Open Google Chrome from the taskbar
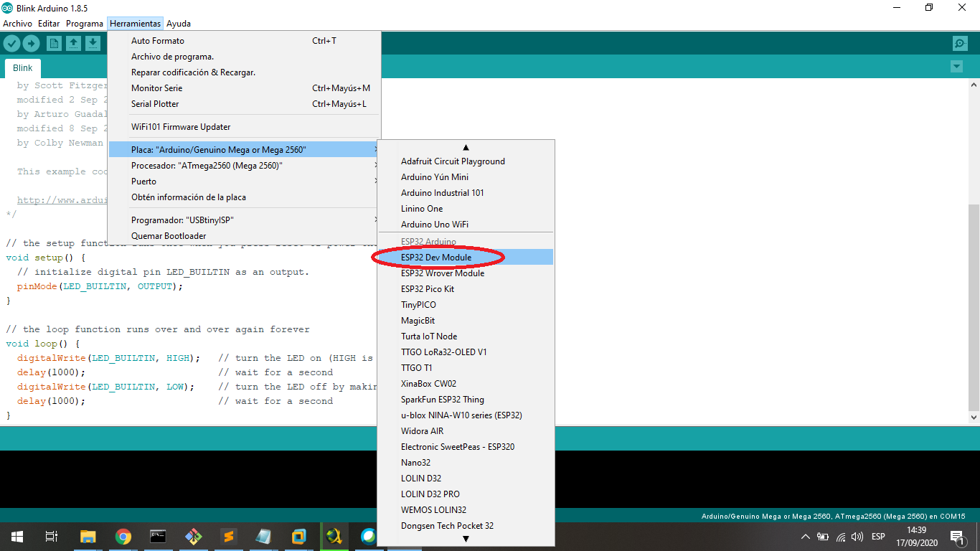This screenshot has height=551, width=980. [x=123, y=537]
